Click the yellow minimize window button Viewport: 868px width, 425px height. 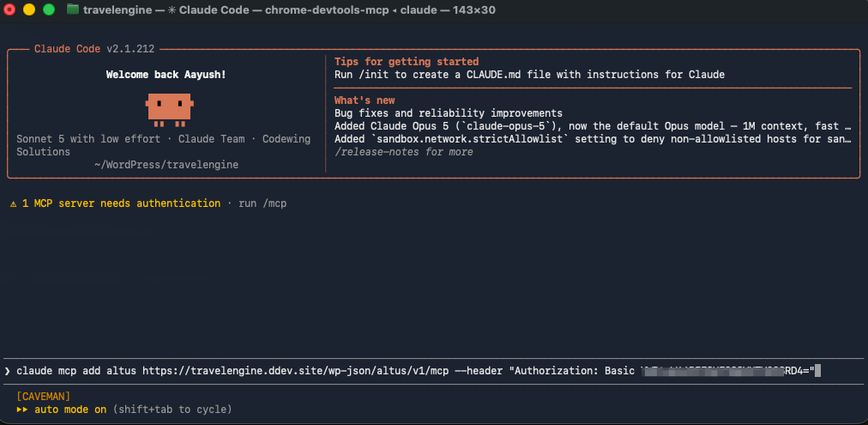(29, 9)
